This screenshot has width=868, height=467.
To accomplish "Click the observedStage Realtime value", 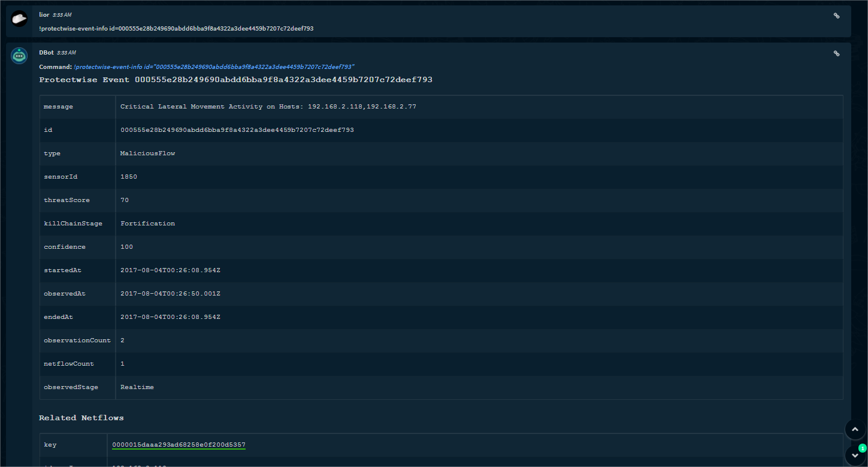I will coord(137,387).
